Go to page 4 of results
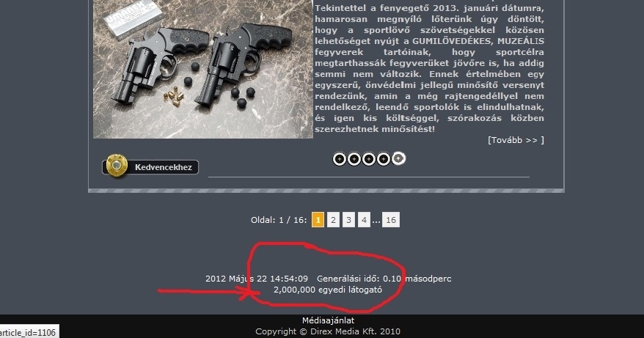 [x=364, y=220]
